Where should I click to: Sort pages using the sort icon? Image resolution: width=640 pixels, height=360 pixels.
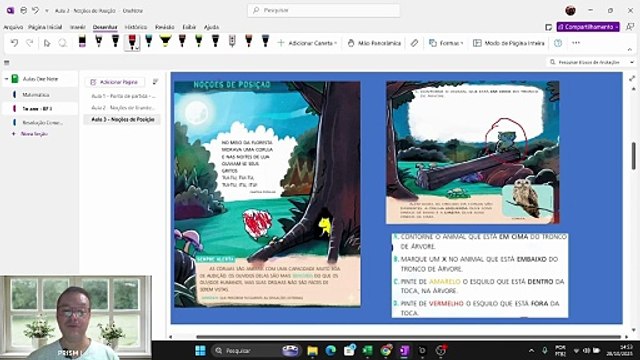155,82
